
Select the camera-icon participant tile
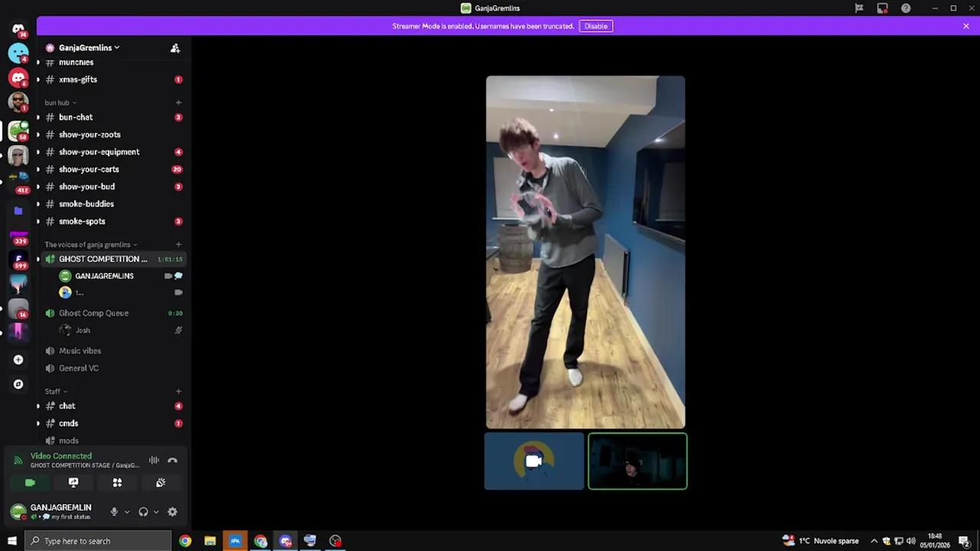534,461
